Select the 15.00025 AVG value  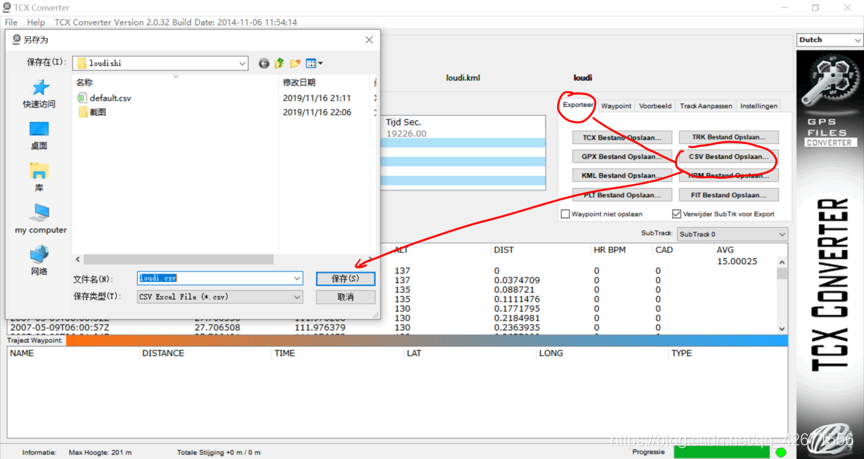[x=737, y=262]
